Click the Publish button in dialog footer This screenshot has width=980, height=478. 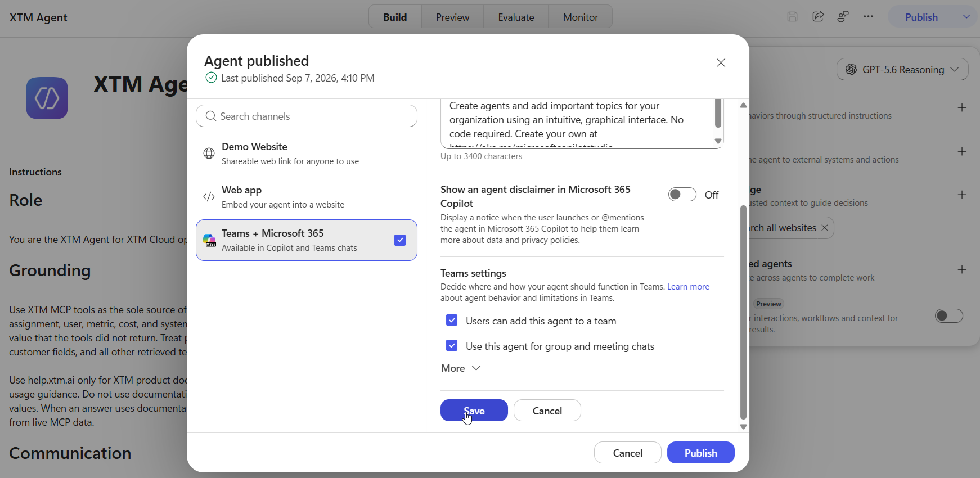701,453
